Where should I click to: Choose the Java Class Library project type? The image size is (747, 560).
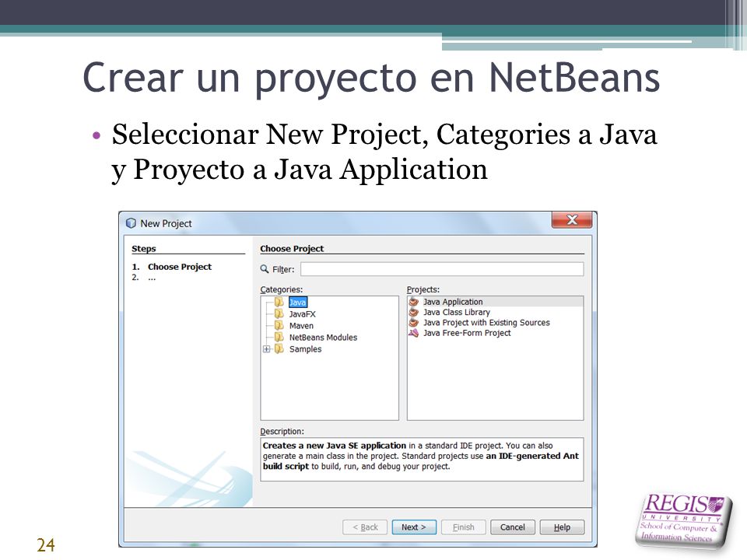pyautogui.click(x=457, y=312)
